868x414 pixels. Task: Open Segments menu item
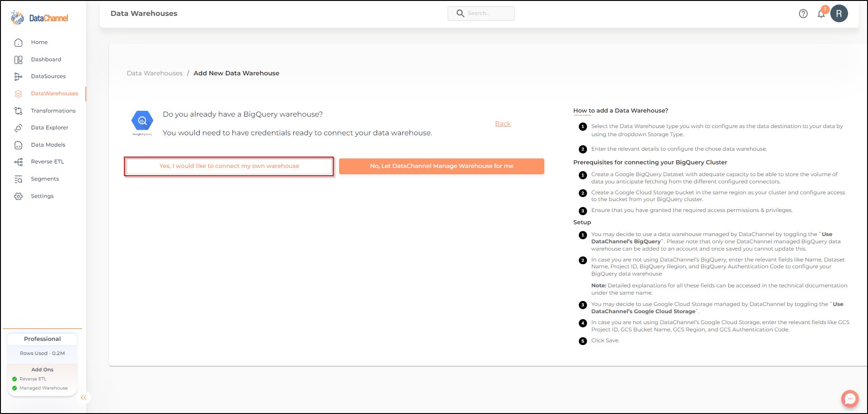(45, 179)
